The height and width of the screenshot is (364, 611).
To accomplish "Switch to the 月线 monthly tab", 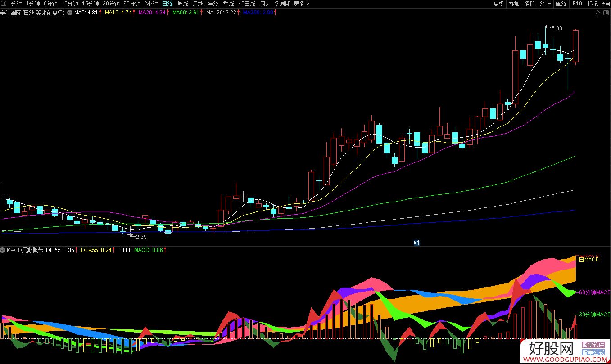I will [x=198, y=4].
